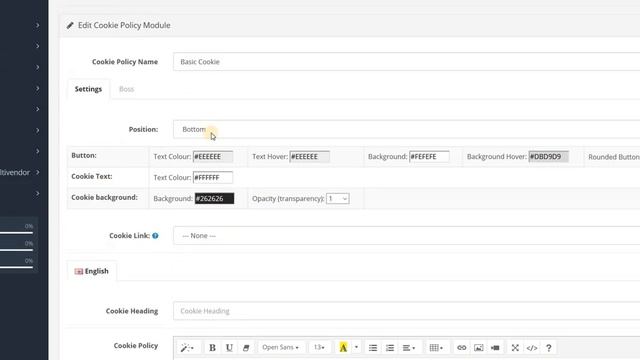Switch to the Settings tab

coord(88,89)
